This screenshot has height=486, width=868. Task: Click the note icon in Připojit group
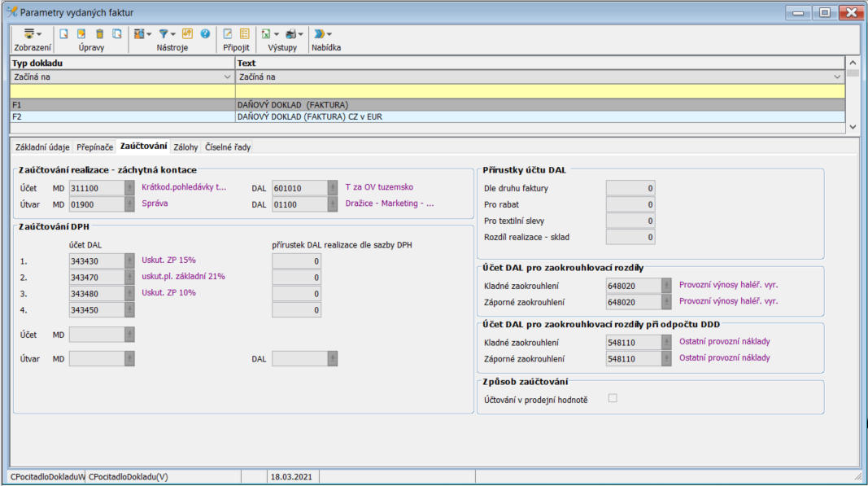[228, 34]
